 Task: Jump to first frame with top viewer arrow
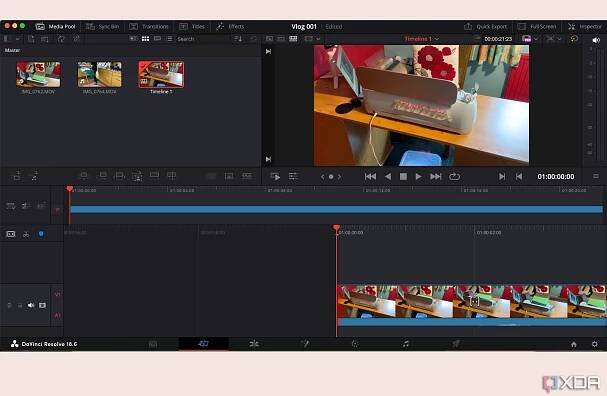268,51
